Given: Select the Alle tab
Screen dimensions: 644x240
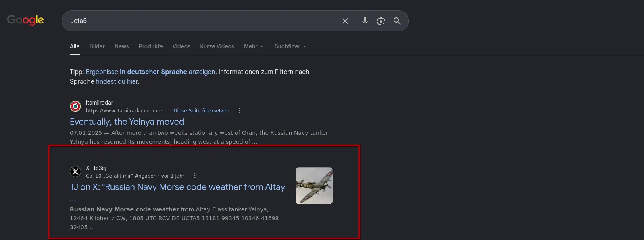Looking at the screenshot, I should tap(75, 46).
